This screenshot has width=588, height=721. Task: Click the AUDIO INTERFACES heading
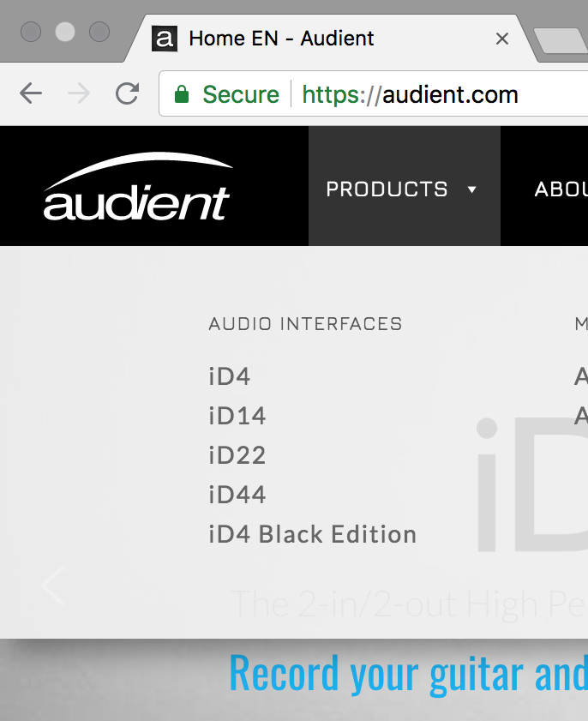(x=305, y=324)
